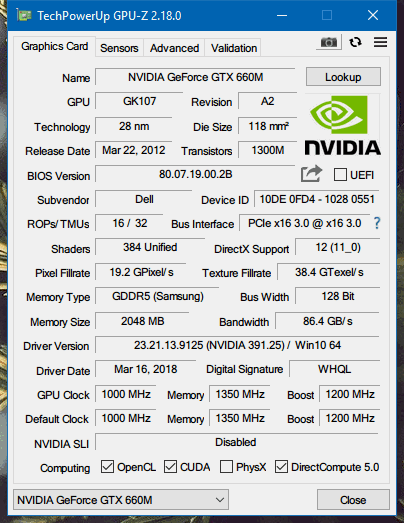Click the BIOS export share icon
Screen dimensions: 404x523
(x=311, y=174)
